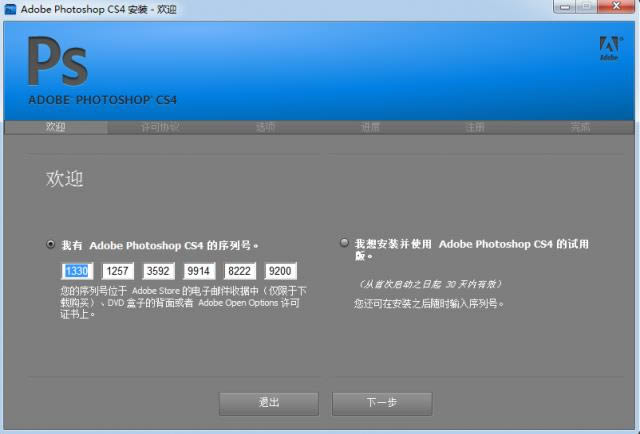The width and height of the screenshot is (640, 434).
Task: Close the installer window
Action: tap(616, 7)
